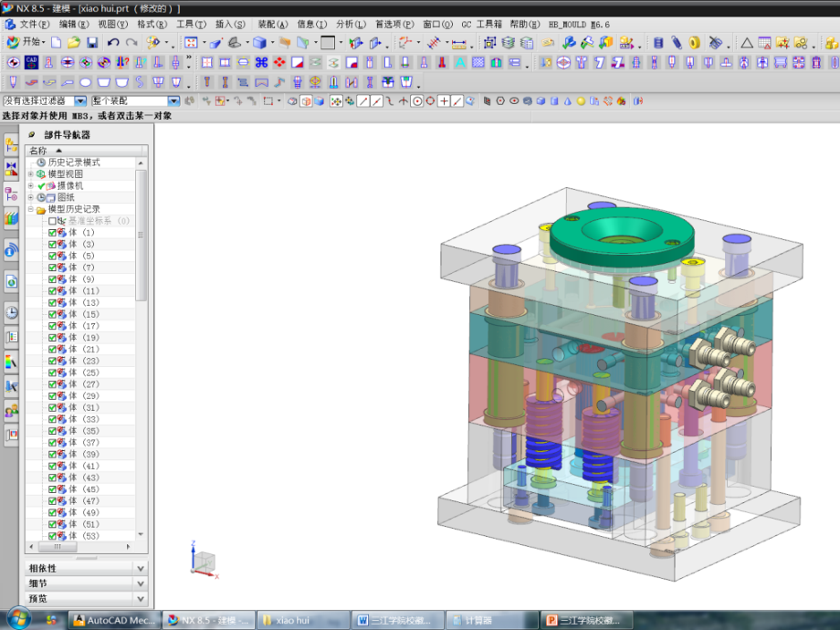The height and width of the screenshot is (630, 840).
Task: Open the Roles sidebar icon with people
Action: 11,411
